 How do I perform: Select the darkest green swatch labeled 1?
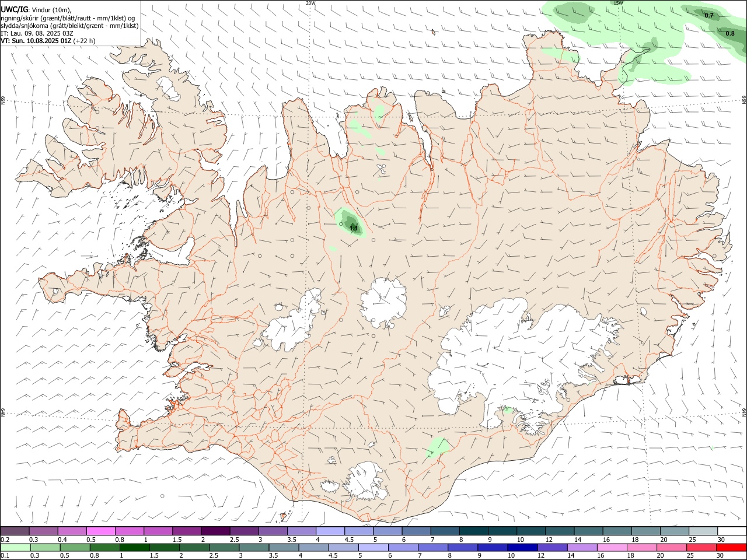(134, 548)
